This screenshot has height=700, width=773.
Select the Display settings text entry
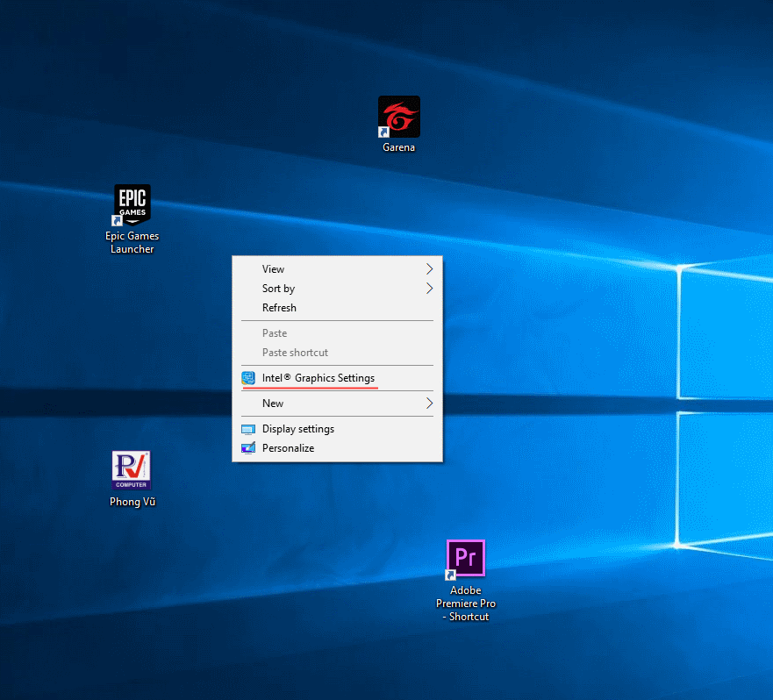[297, 429]
